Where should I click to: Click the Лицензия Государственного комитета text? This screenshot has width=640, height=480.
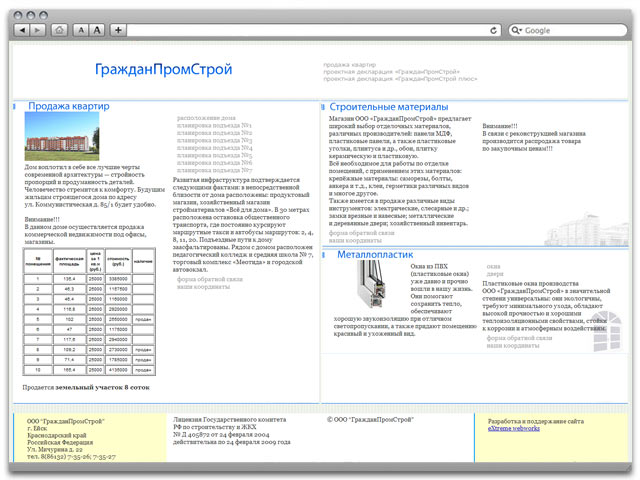click(x=229, y=420)
